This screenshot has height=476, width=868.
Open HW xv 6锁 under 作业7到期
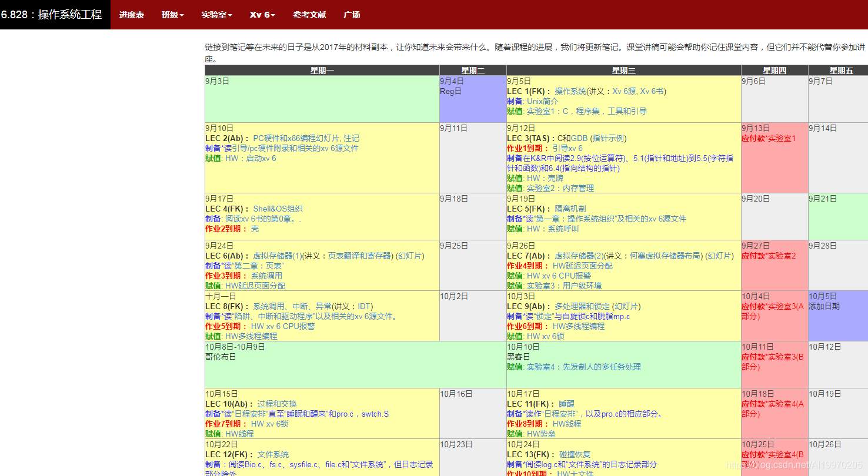270,424
